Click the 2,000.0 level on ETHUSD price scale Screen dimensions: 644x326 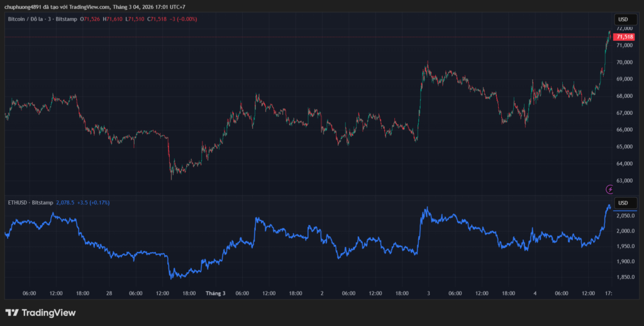tap(625, 231)
